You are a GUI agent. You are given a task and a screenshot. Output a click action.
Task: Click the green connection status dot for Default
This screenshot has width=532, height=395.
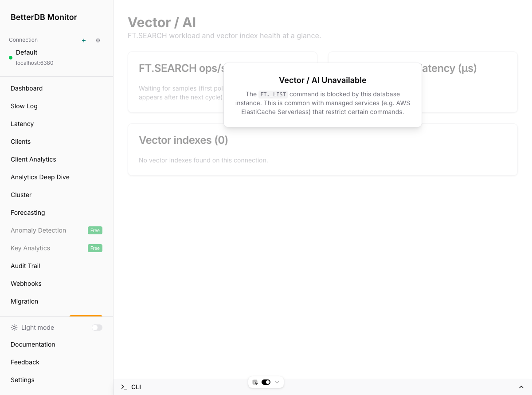10,57
